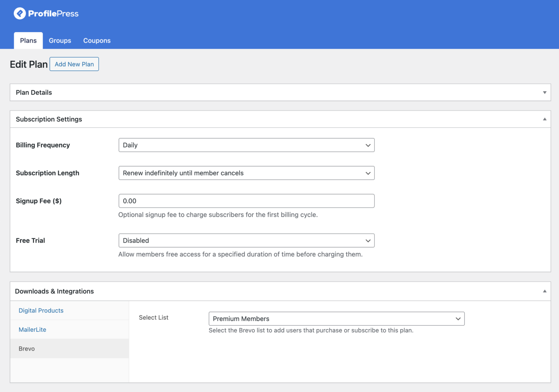Switch to the Plans tab
Image resolution: width=559 pixels, height=392 pixels.
click(28, 41)
